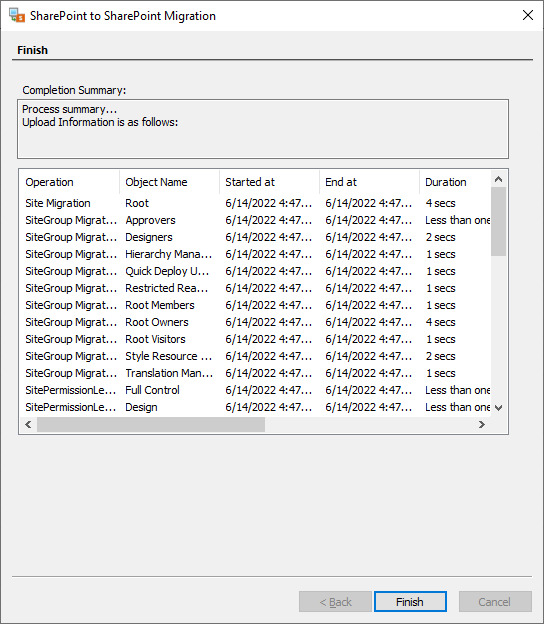The image size is (544, 624).
Task: Click the vertical scrollbar up arrow
Action: [498, 179]
